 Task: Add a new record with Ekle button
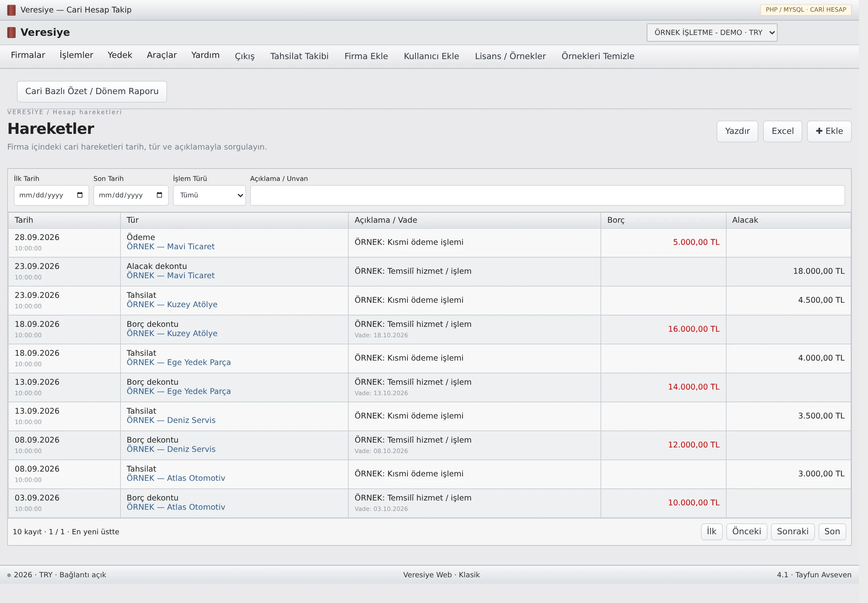(829, 131)
